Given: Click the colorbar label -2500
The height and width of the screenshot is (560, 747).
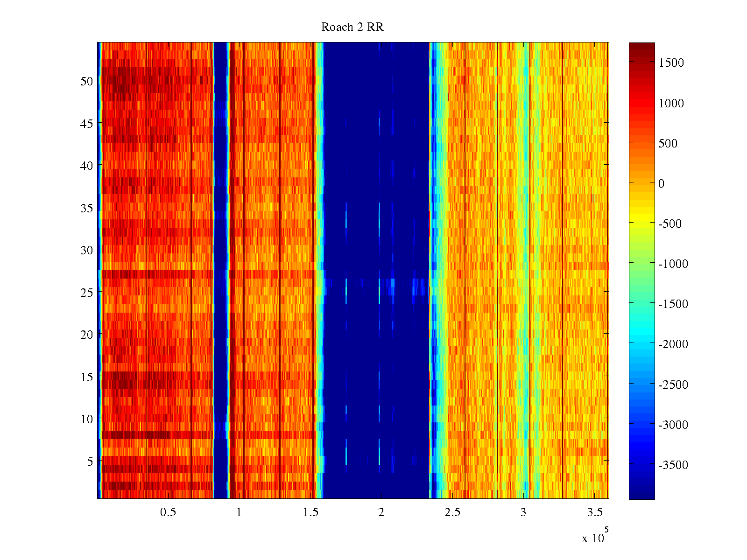Looking at the screenshot, I should (x=673, y=385).
